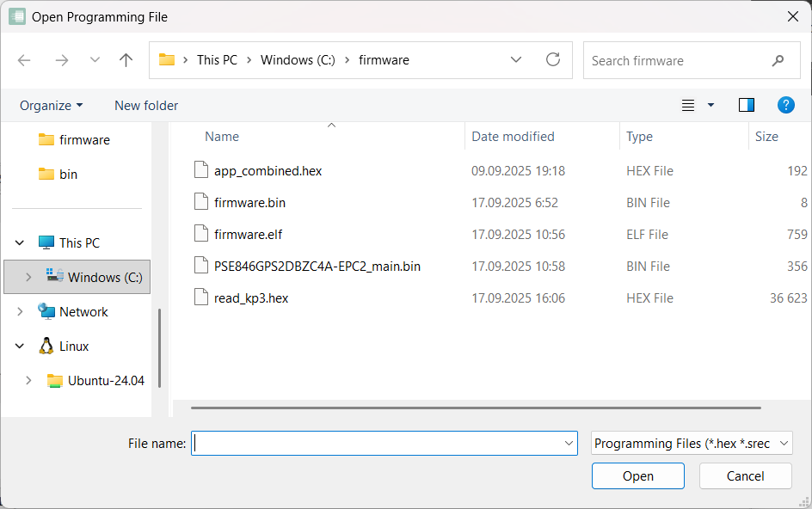Click the File name input field
The image size is (812, 509).
point(376,444)
